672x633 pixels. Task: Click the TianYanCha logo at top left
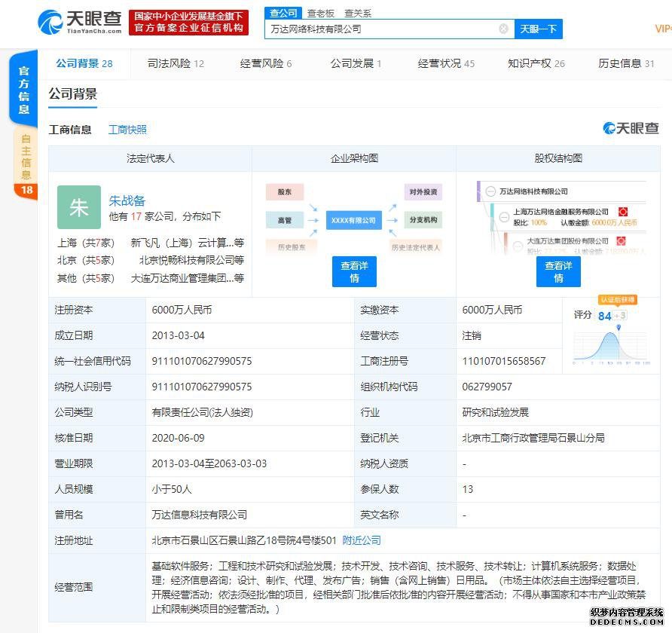(79, 22)
